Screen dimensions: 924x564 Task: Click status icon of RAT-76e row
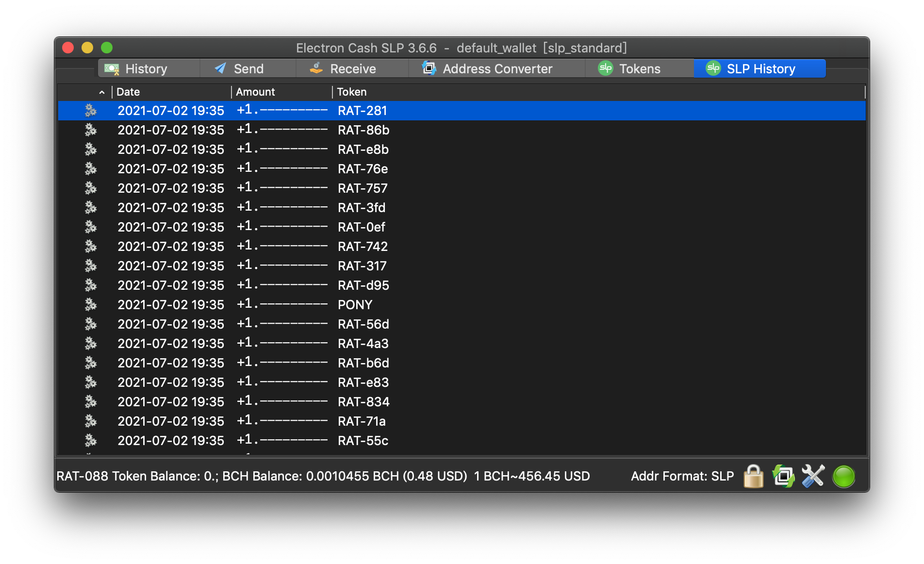[x=91, y=169]
